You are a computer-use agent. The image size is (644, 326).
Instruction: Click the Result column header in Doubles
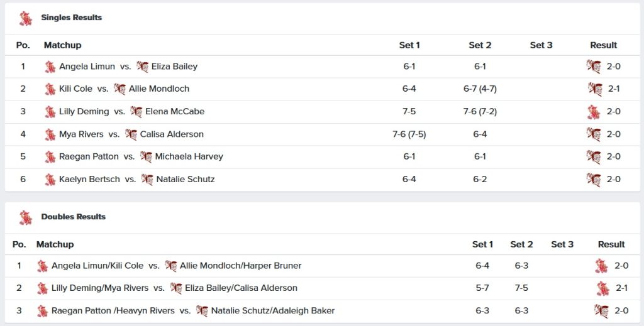611,244
